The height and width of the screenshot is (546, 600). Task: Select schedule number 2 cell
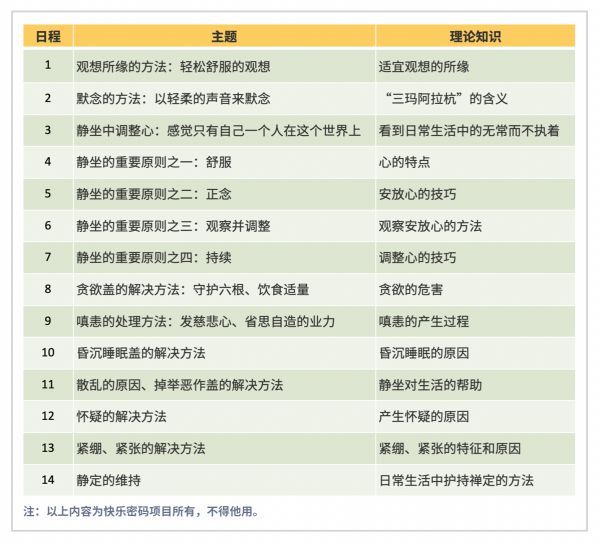pos(48,98)
